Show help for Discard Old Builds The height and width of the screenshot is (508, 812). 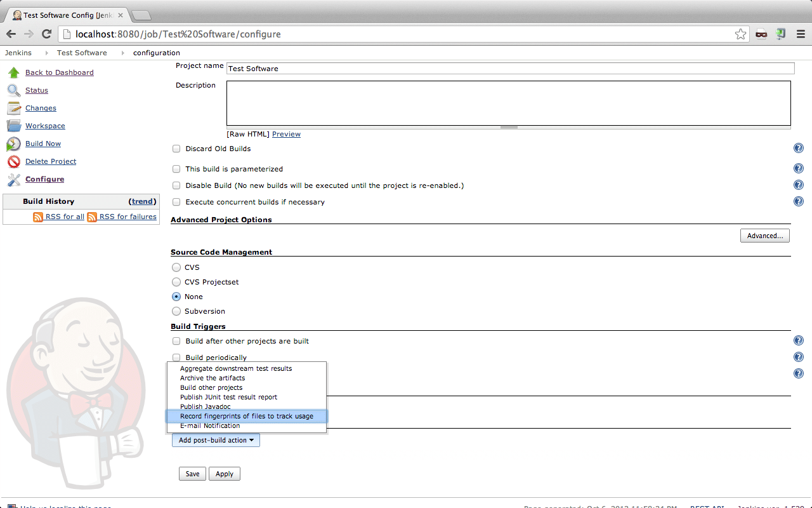(798, 148)
